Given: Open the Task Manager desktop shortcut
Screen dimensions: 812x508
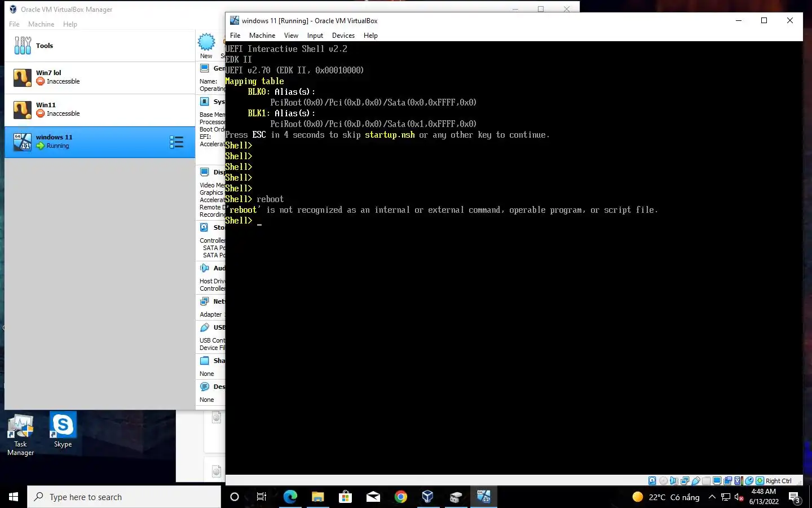Looking at the screenshot, I should coord(21,436).
